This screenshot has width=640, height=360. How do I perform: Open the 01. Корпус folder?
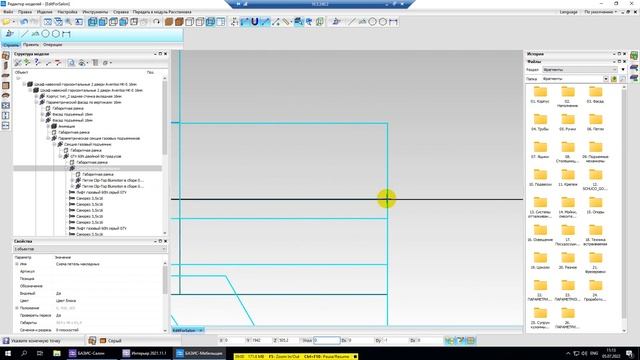click(x=540, y=95)
